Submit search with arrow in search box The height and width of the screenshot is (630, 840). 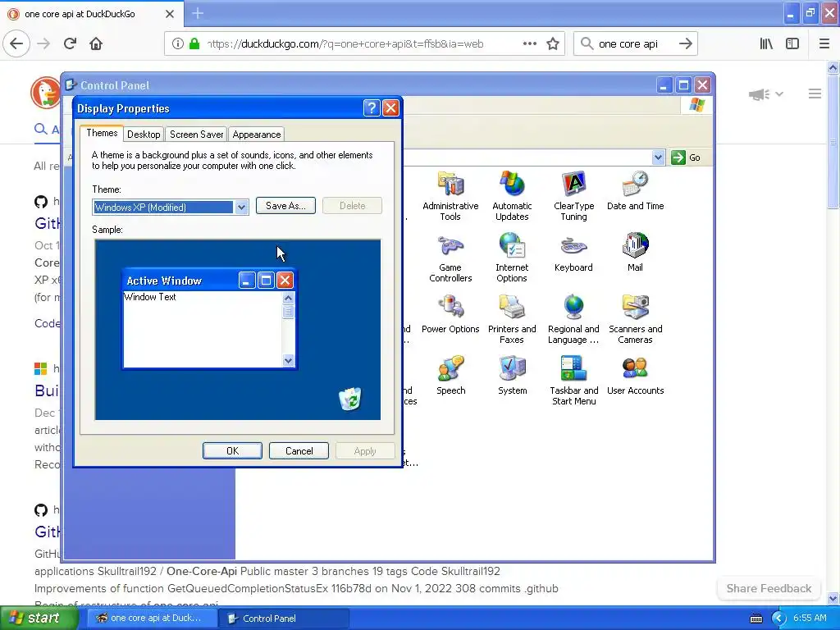click(x=685, y=44)
